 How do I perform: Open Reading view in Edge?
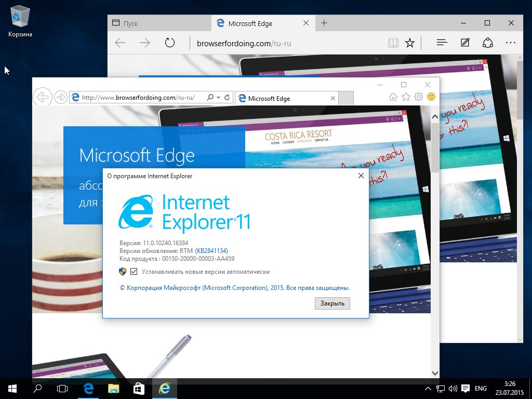click(393, 43)
